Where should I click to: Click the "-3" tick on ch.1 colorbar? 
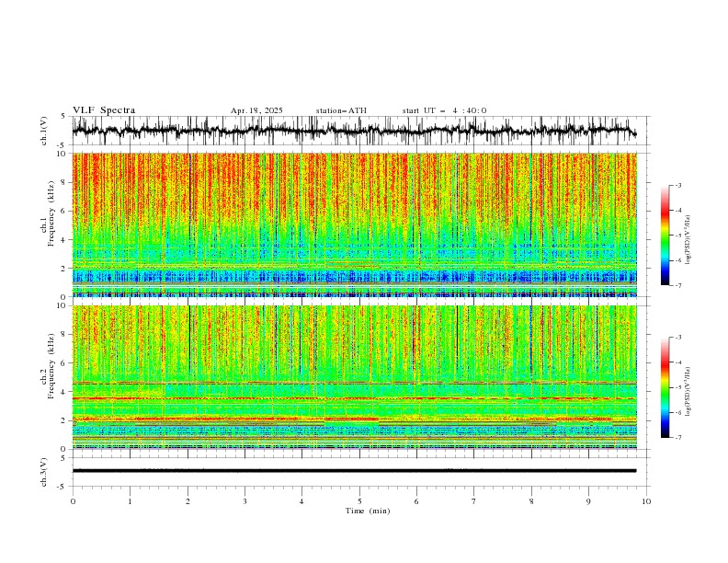[x=678, y=185]
